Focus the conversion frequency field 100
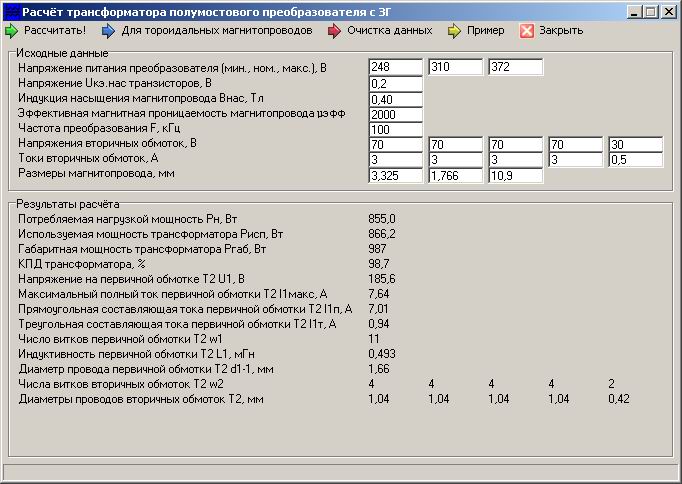Screen dimensions: 682x484 tap(395, 130)
